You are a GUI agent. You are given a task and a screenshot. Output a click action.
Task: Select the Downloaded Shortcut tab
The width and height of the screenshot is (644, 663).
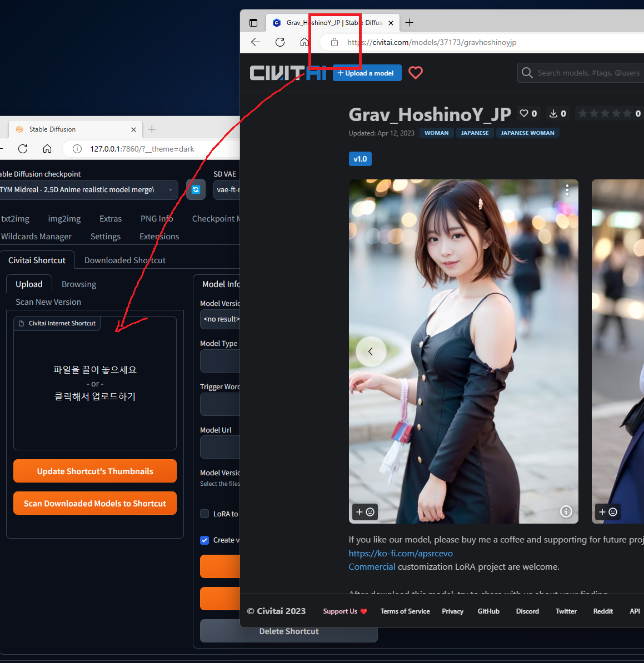click(x=125, y=260)
